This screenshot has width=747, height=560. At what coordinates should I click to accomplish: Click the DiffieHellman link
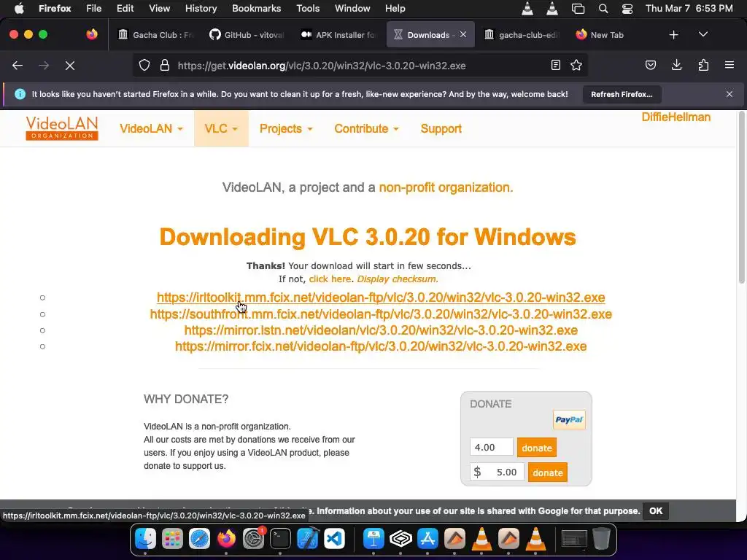pos(676,117)
